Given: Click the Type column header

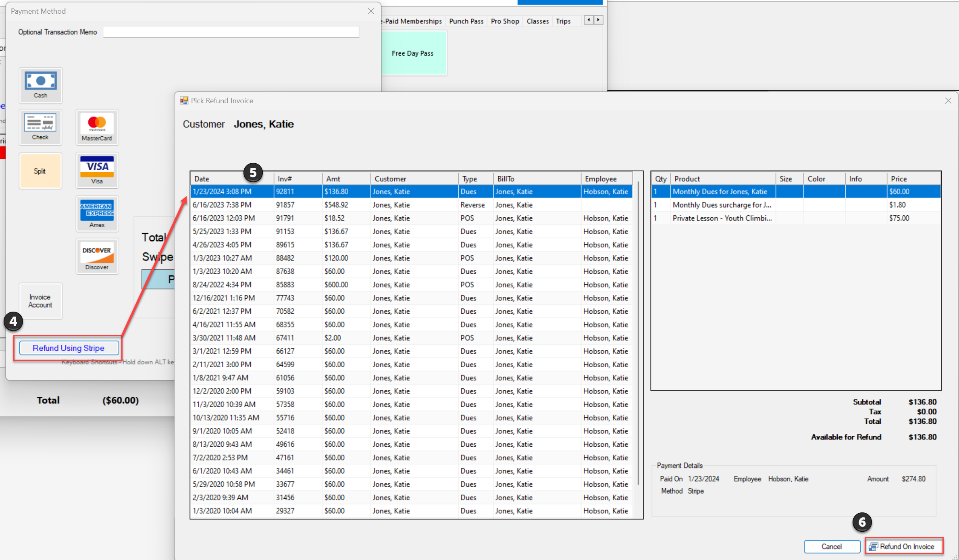Looking at the screenshot, I should click(476, 179).
